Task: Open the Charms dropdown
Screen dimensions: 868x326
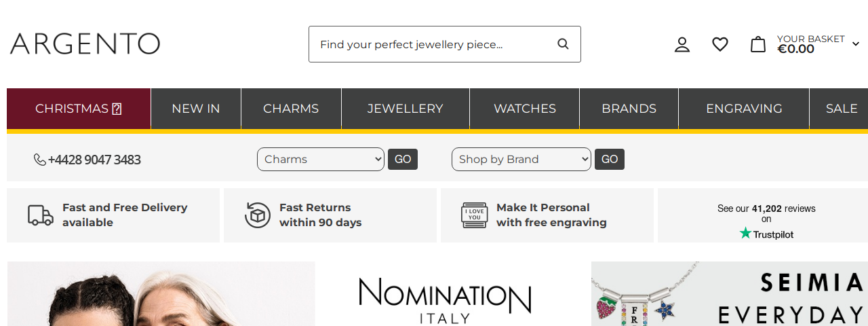Action: point(321,160)
